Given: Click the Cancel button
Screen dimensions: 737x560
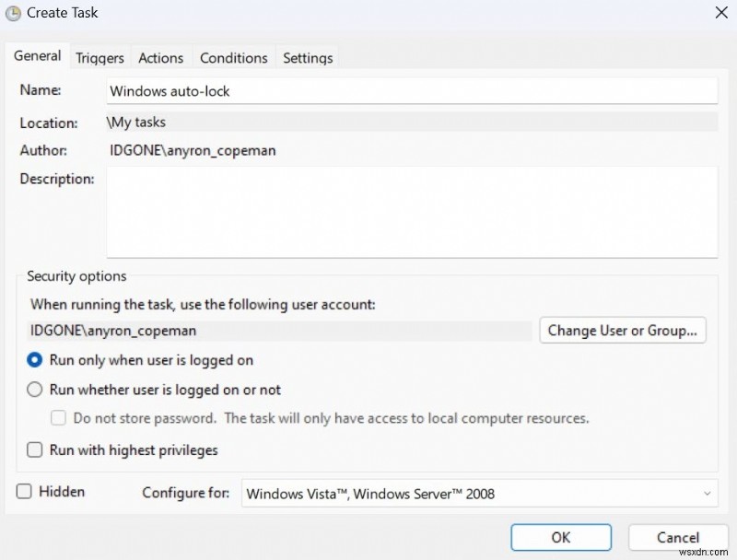Looking at the screenshot, I should (678, 538).
